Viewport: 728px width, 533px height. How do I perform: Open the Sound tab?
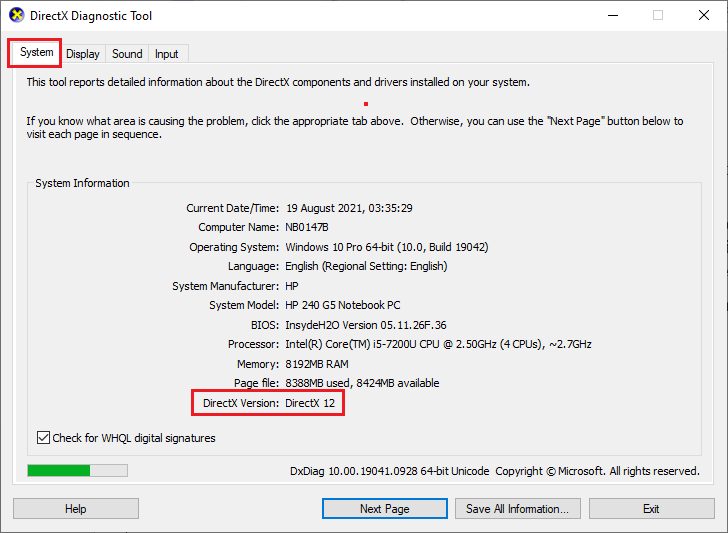(127, 54)
